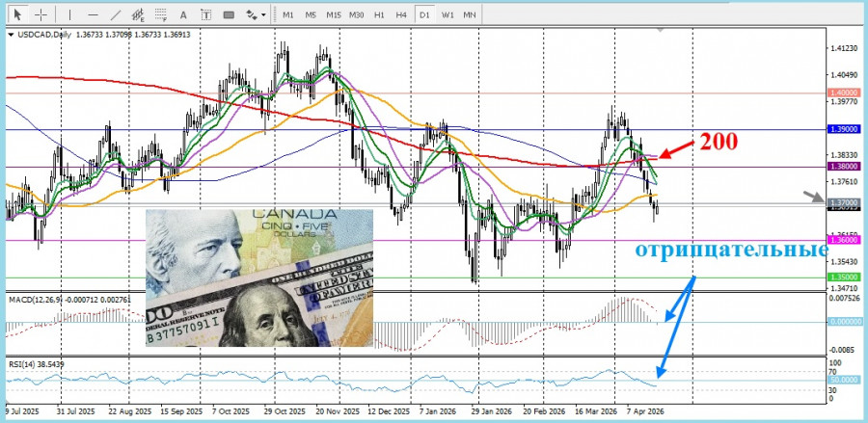Viewport: 868px width, 423px height.
Task: Click the 31 Jul 2025 date label
Action: point(77,412)
